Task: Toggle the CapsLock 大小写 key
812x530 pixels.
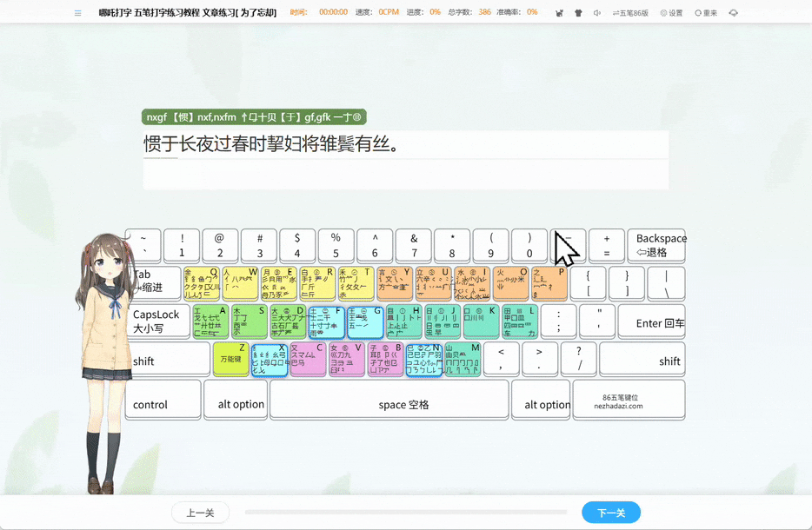Action: click(157, 321)
